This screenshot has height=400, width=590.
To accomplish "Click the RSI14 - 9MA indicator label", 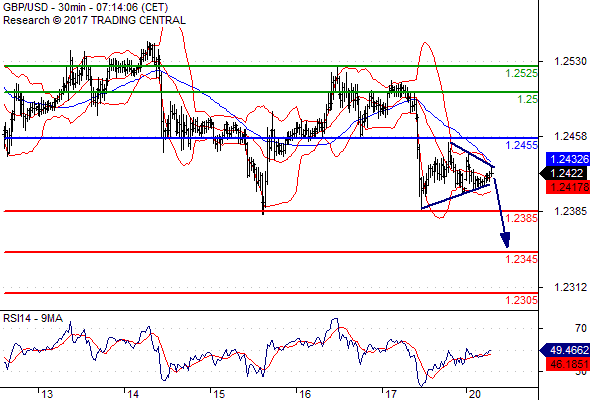I will pyautogui.click(x=33, y=318).
